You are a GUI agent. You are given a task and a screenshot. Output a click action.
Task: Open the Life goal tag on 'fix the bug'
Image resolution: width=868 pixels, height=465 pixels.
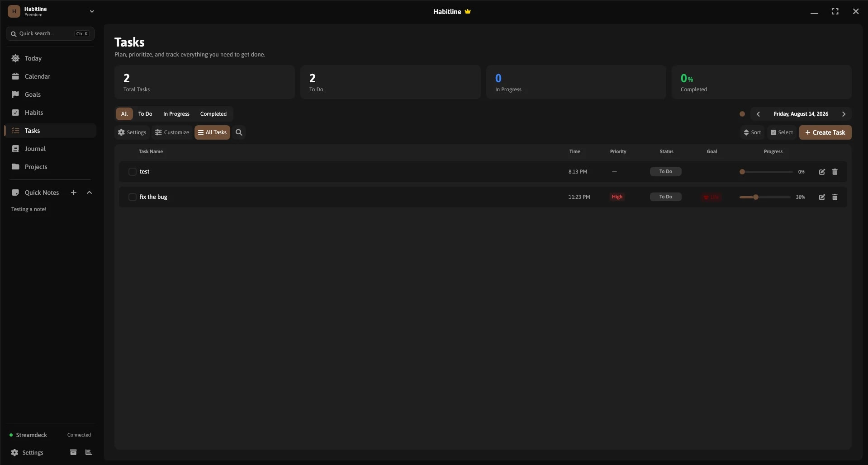711,197
